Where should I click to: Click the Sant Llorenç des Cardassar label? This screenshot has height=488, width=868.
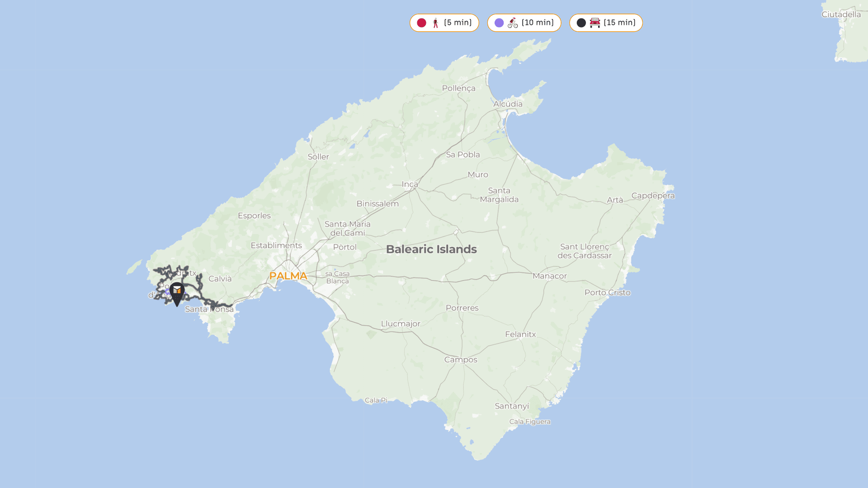coord(585,251)
